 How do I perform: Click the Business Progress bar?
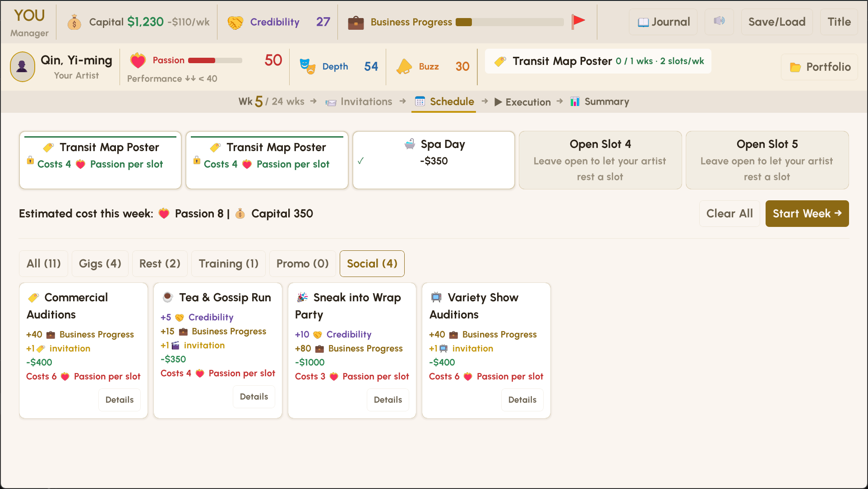509,22
